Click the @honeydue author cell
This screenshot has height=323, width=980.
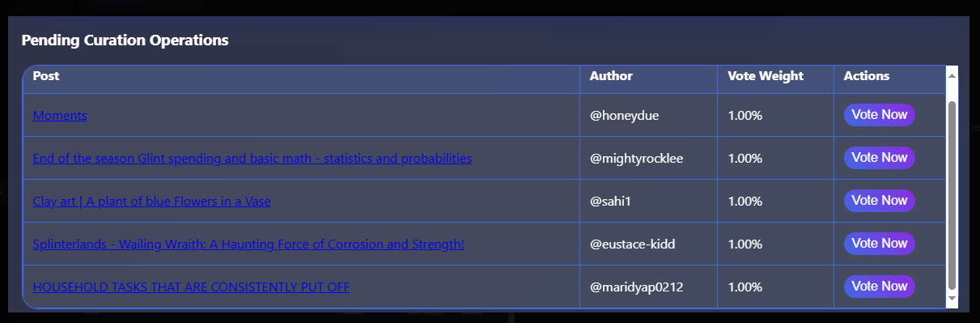648,115
